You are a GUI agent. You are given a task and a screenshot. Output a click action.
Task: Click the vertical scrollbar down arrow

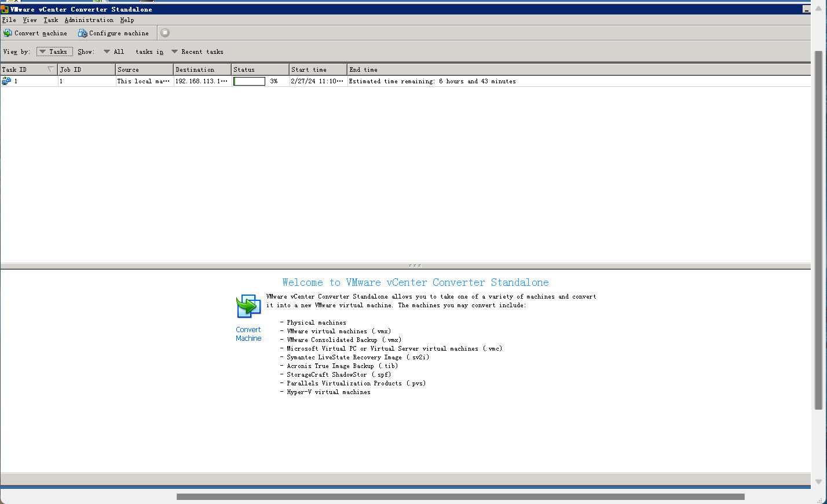point(818,481)
